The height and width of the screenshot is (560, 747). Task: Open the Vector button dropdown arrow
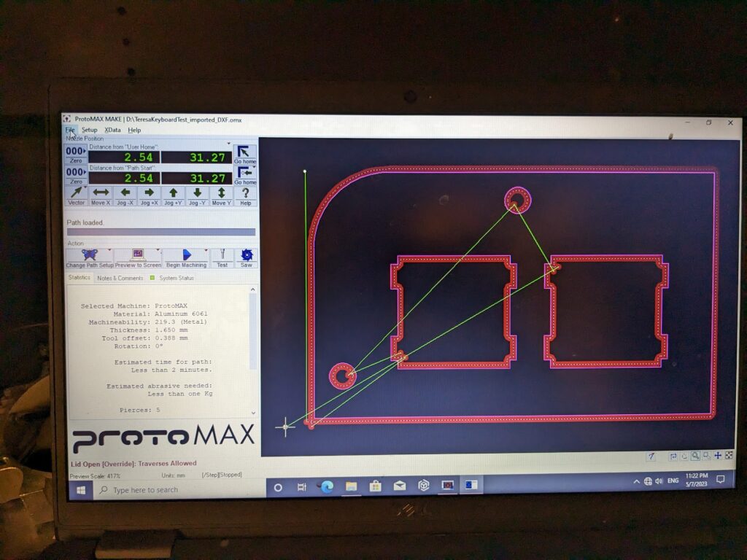click(85, 189)
